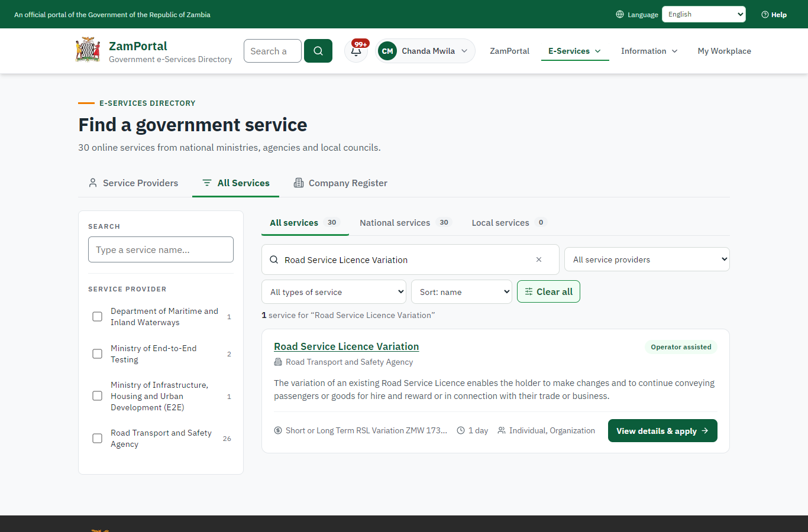
Task: Click the 1 service for results count text
Action: pos(348,315)
